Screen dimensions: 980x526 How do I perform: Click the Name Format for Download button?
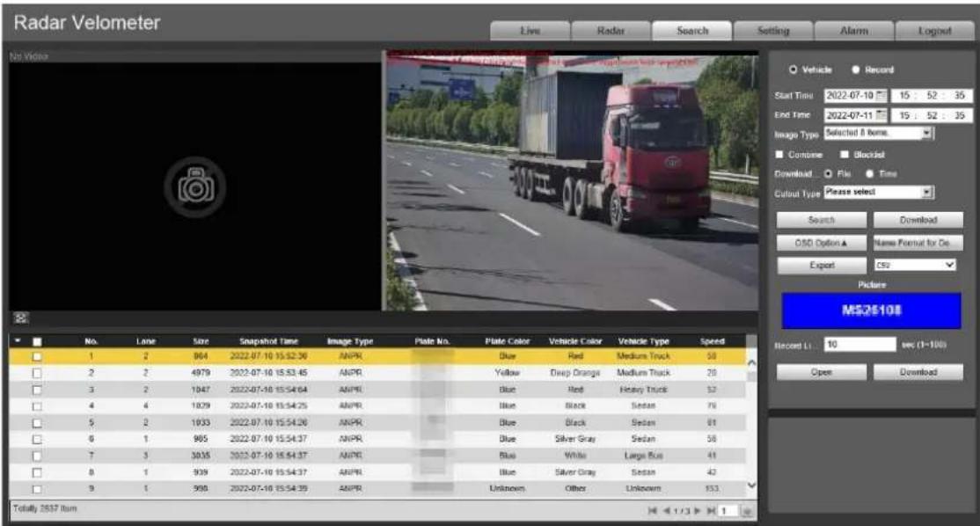pyautogui.click(x=918, y=243)
